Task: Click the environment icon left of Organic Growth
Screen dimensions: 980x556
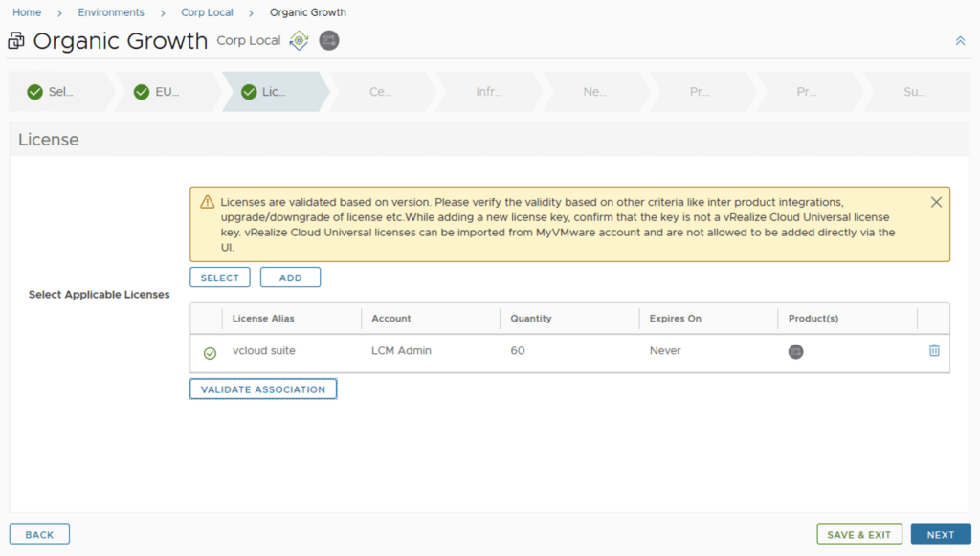Action: pos(16,41)
